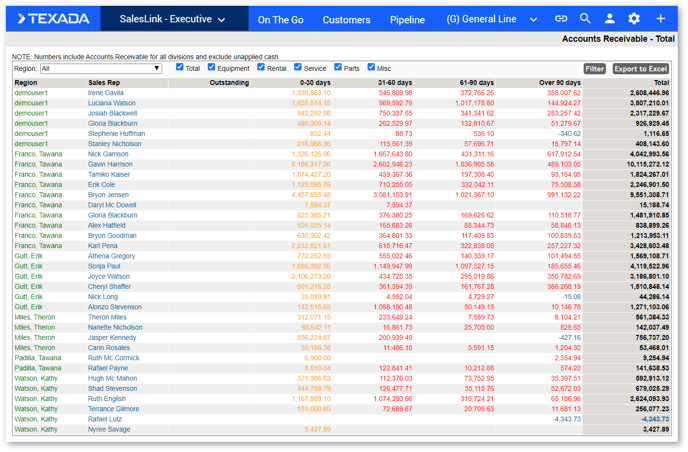Uncheck the Parts checkbox
Viewport: 688px width, 452px height.
[338, 67]
